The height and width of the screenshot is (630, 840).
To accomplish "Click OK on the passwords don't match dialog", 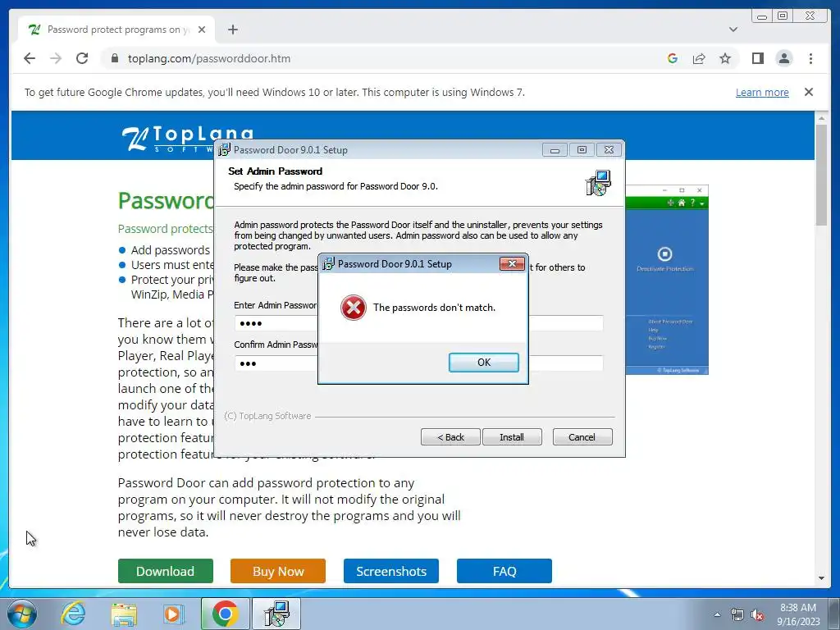I will click(x=483, y=362).
